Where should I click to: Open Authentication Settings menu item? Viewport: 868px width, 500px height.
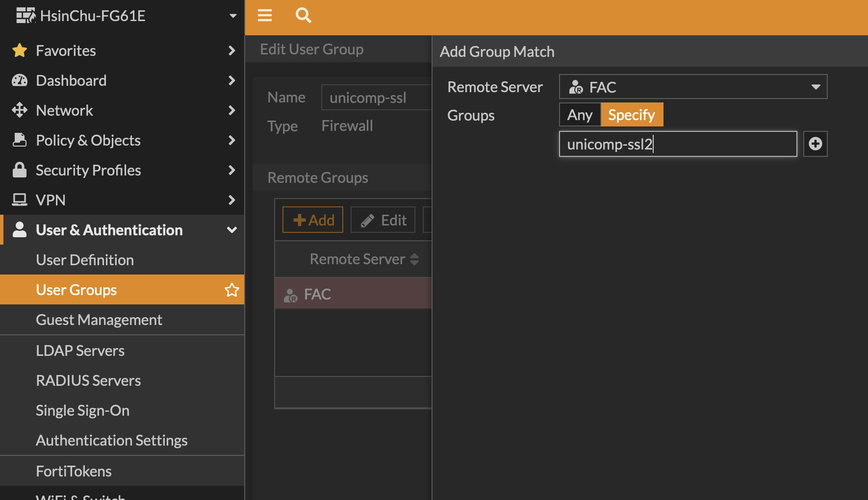click(122, 440)
